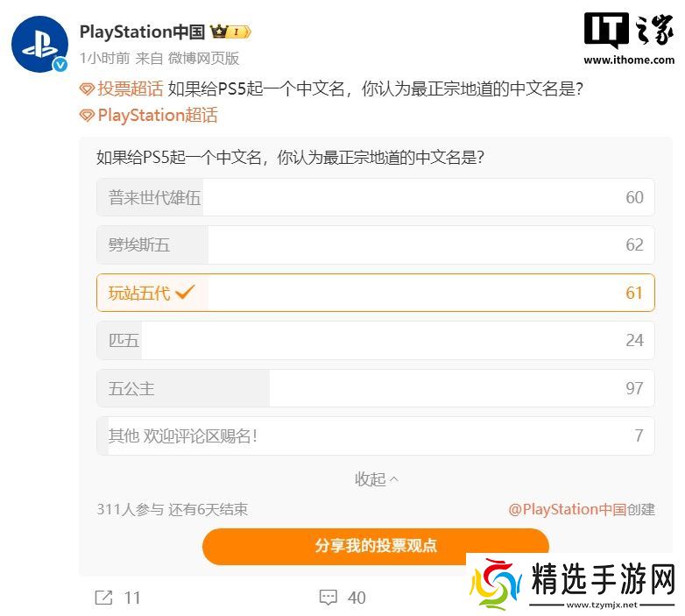685x616 pixels.
Task: Click 分享我的投票观点 button
Action: [375, 546]
